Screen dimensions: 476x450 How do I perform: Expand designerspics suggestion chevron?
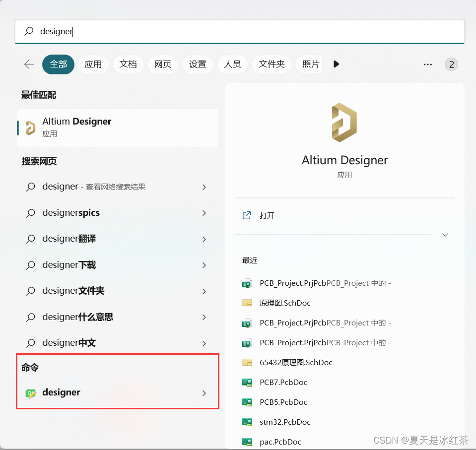(204, 213)
